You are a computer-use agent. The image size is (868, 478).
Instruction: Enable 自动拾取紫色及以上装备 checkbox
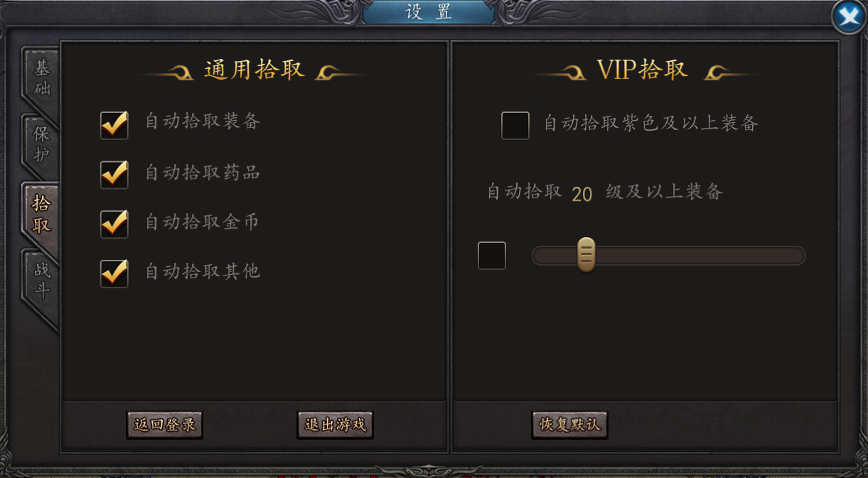[515, 126]
